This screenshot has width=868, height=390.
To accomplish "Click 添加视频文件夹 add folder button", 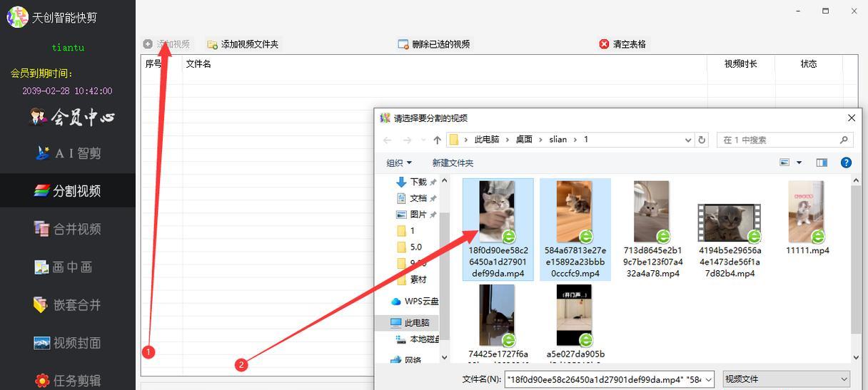I will pos(243,44).
